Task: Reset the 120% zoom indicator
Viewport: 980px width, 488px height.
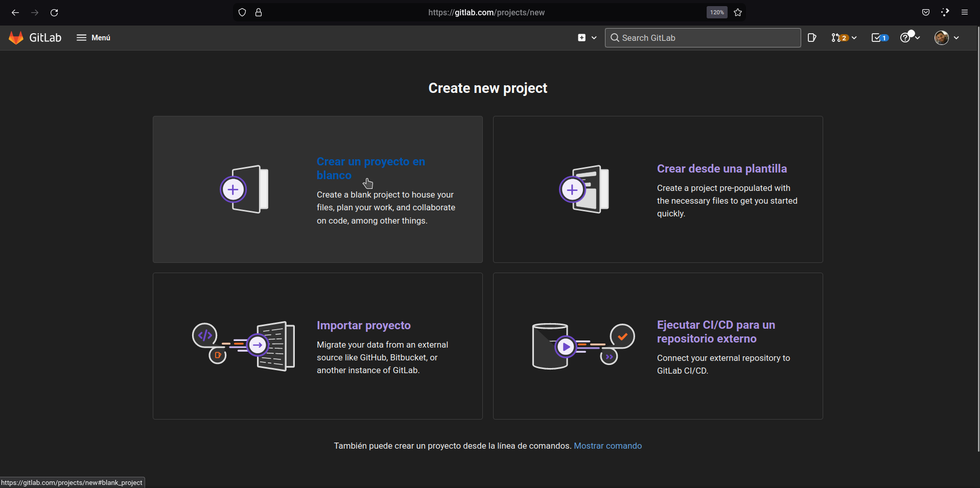Action: tap(717, 12)
